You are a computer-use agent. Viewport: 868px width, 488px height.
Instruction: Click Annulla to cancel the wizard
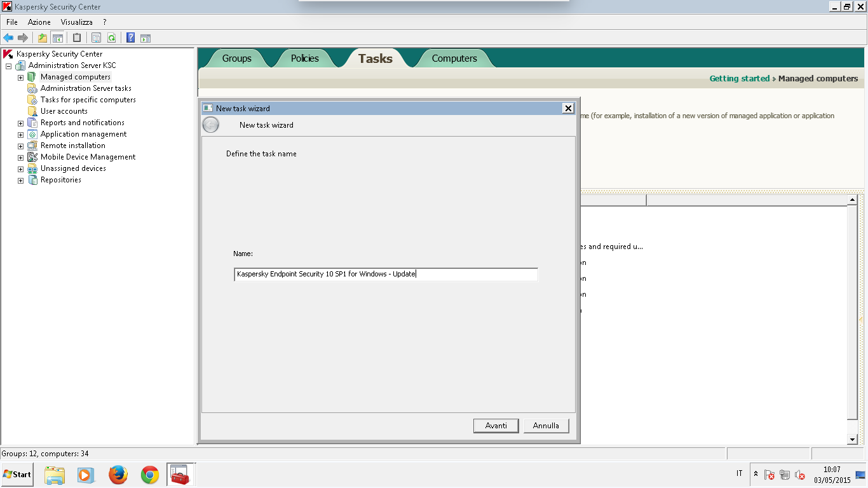pos(546,426)
